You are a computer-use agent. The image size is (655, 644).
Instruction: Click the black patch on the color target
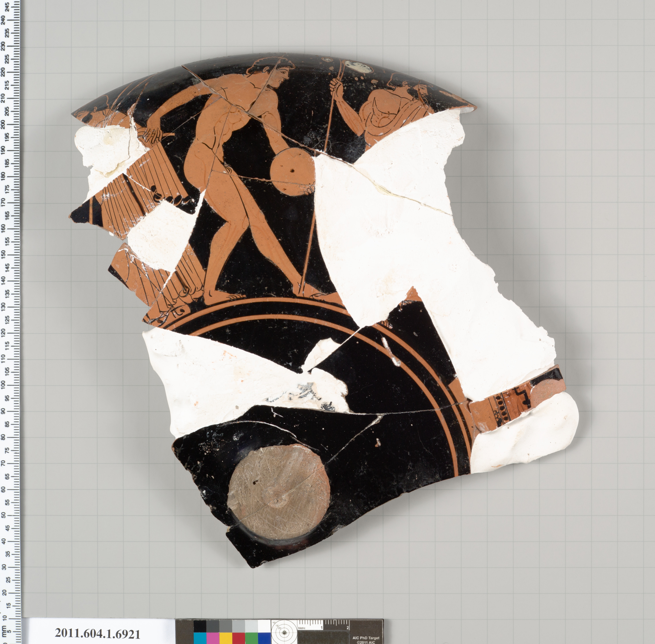200,626
